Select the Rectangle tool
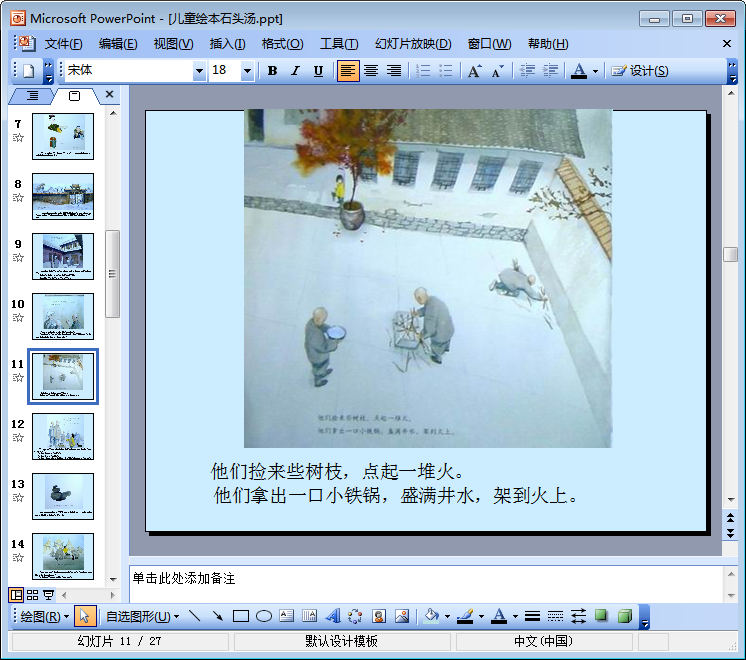 [241, 616]
